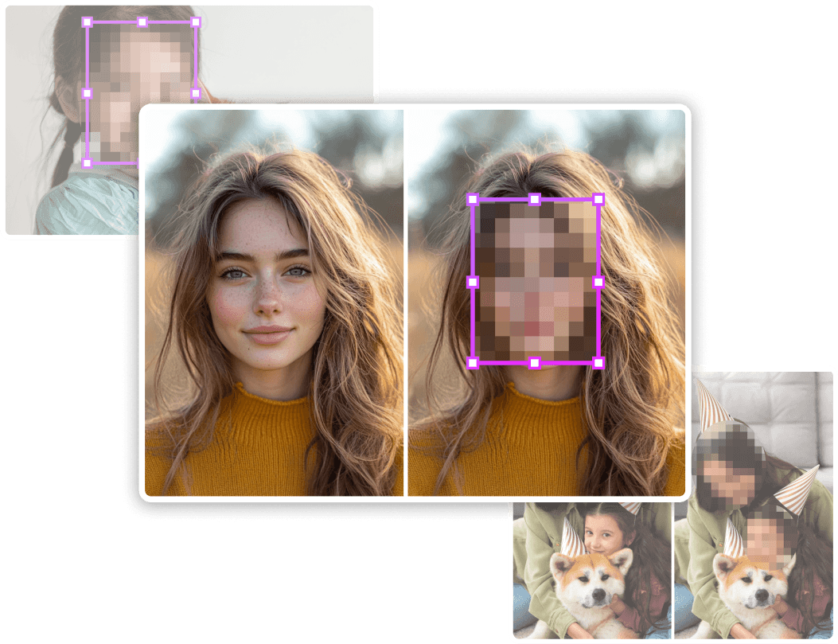Click bottom-left handle on the braided girl's selection box
This screenshot has width=838, height=644.
click(88, 162)
